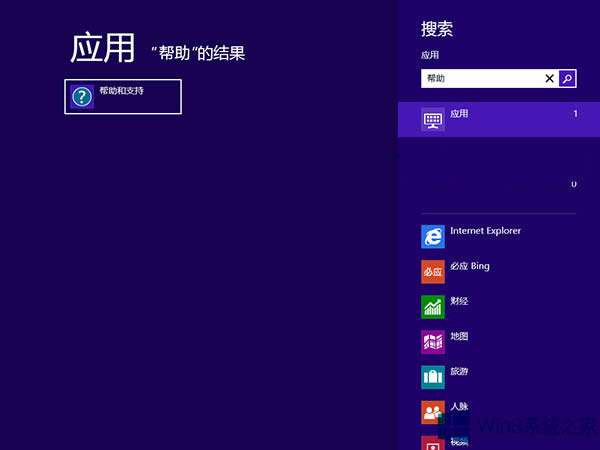Click the 人脉 people icon
Screen dimensions: 600x450
point(432,411)
